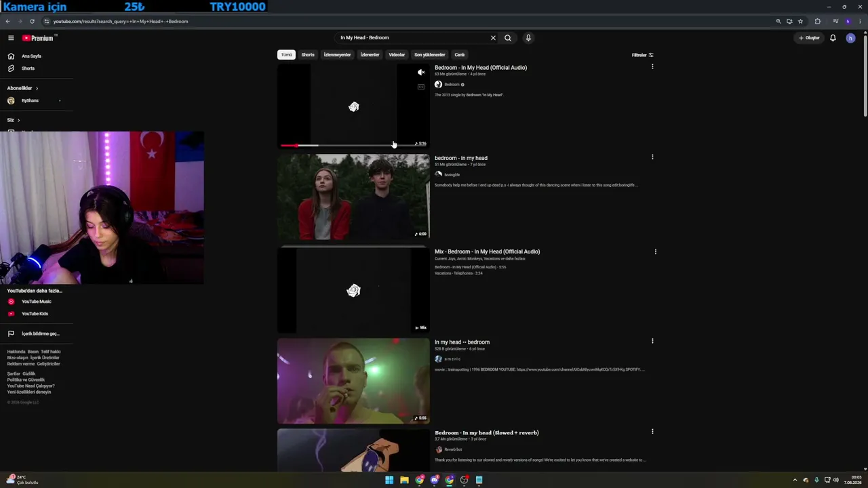Open options menu for Slowed + reverb result
The height and width of the screenshot is (488, 868).
(x=652, y=431)
